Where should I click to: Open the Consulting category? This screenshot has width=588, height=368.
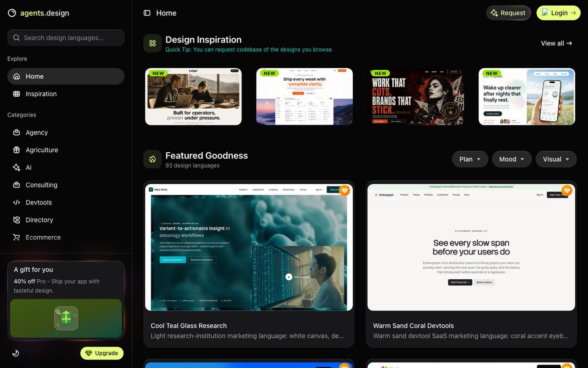66,185
